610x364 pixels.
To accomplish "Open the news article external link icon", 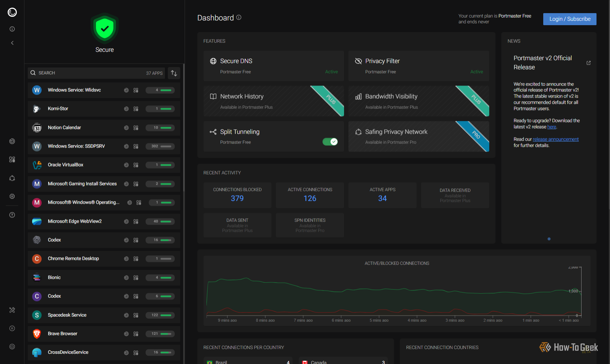I will pos(588,63).
